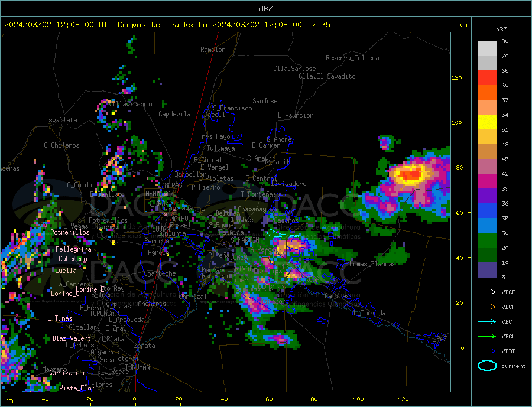Click the Carrizalejo place label
This screenshot has height=407, width=532.
[x=67, y=373]
